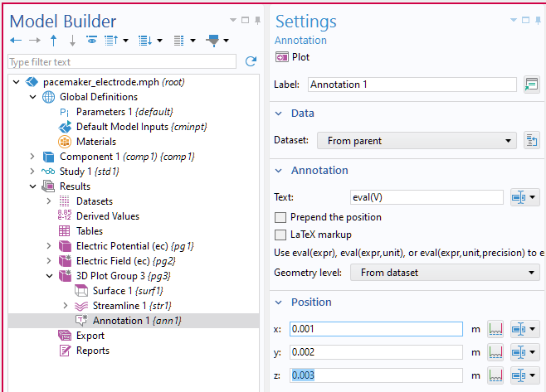Toggle the show/eye icon in toolbar
The height and width of the screenshot is (392, 546).
pos(91,40)
